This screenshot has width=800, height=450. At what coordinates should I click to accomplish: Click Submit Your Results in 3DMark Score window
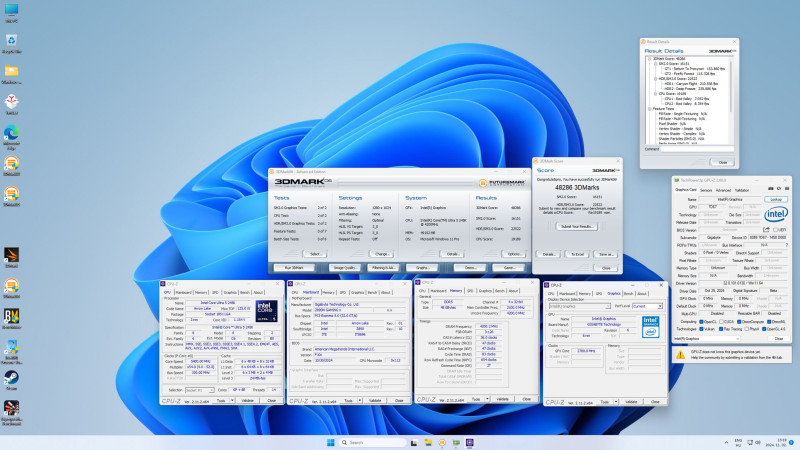click(x=577, y=226)
